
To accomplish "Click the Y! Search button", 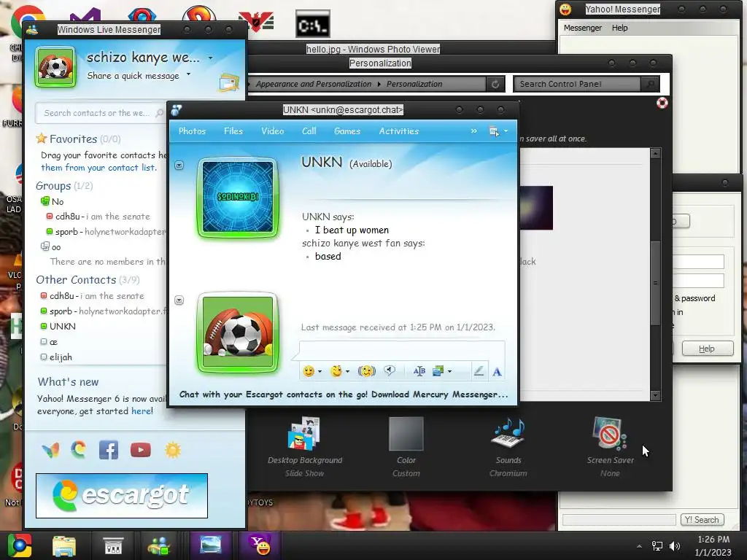I will (x=703, y=519).
